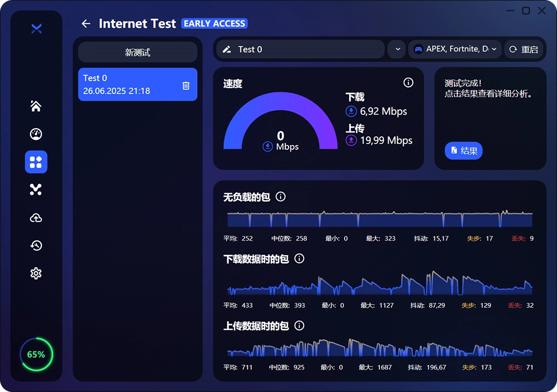Open the network nodes icon in sidebar

coord(36,190)
